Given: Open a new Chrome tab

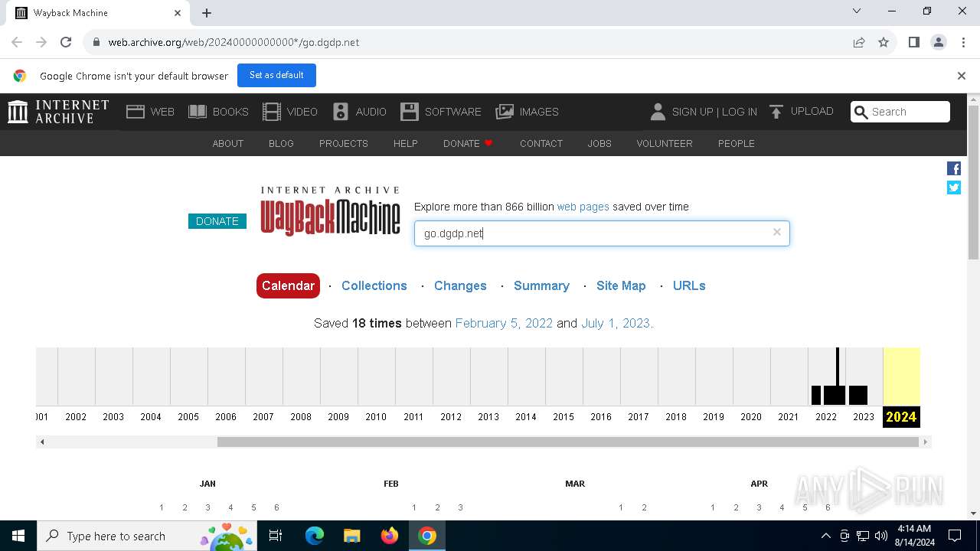Looking at the screenshot, I should (207, 12).
